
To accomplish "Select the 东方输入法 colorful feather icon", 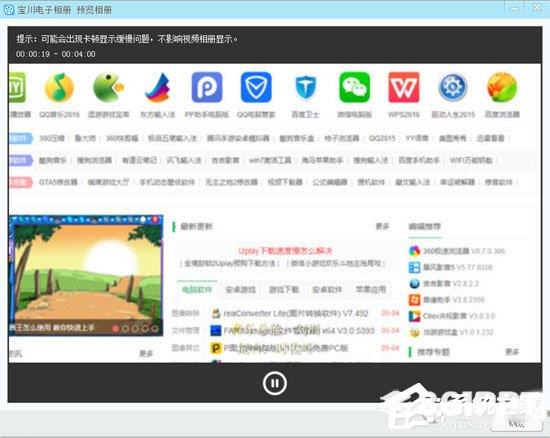I will click(157, 87).
